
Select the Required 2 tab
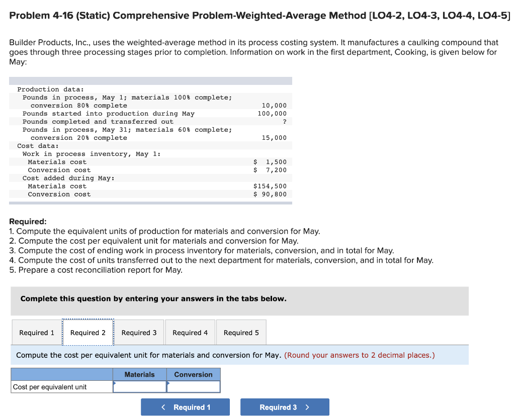(x=88, y=332)
